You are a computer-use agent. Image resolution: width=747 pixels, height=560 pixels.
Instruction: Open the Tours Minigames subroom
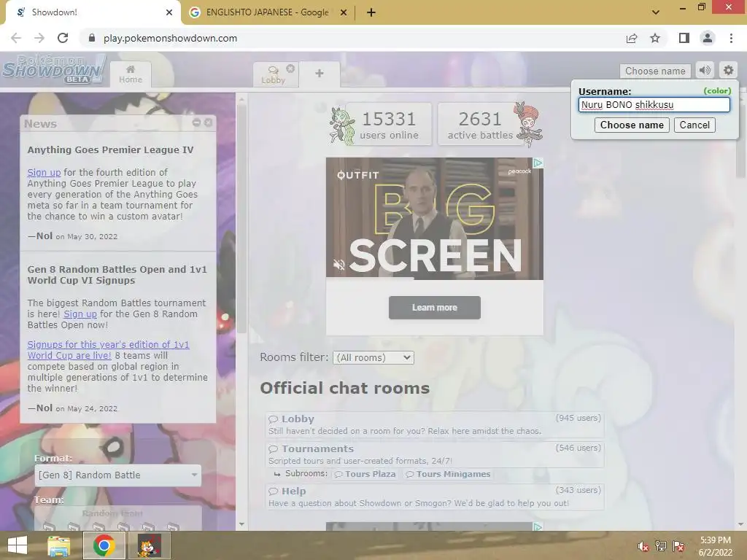tap(448, 474)
